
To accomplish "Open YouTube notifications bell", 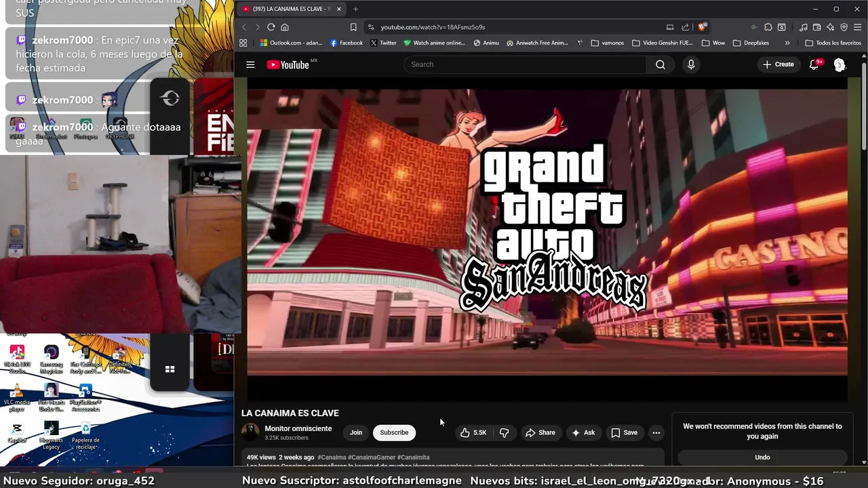I will [x=814, y=64].
